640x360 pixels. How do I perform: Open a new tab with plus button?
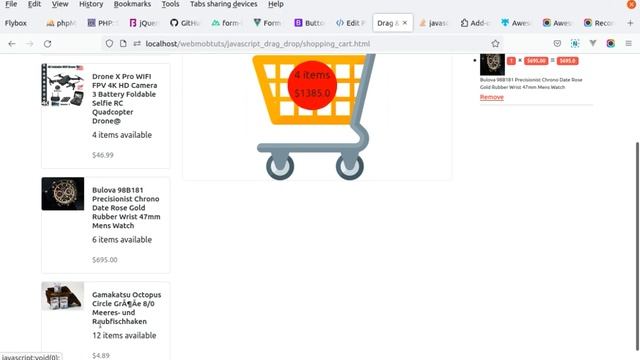coord(630,23)
